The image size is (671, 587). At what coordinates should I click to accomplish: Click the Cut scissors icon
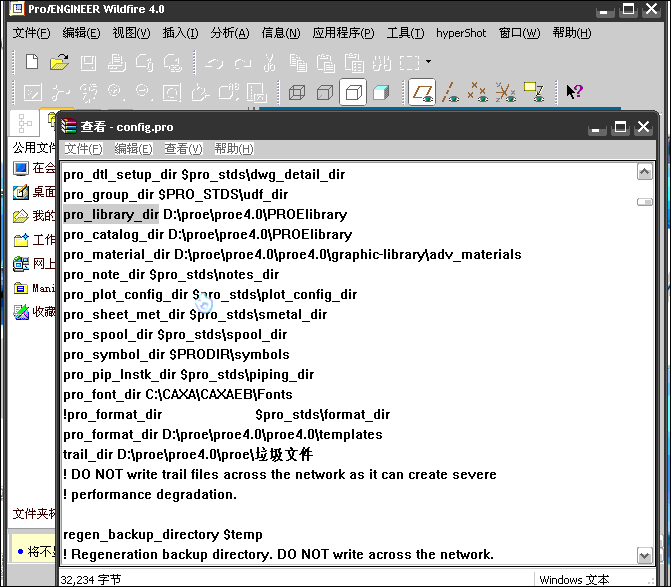point(270,63)
